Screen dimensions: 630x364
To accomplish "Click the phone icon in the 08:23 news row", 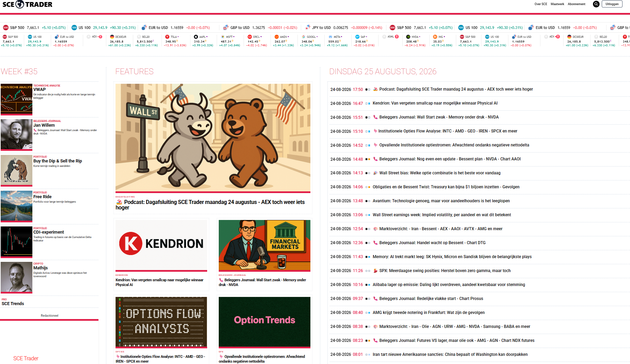I will click(375, 341).
